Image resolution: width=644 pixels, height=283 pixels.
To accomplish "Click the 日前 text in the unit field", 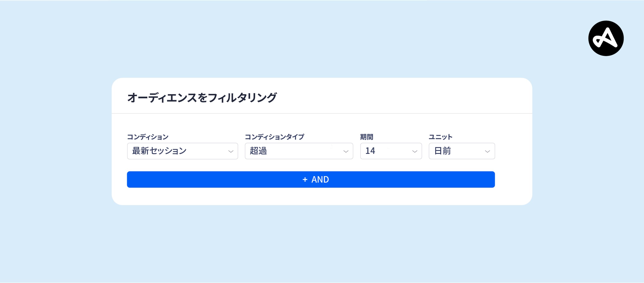I will [443, 151].
